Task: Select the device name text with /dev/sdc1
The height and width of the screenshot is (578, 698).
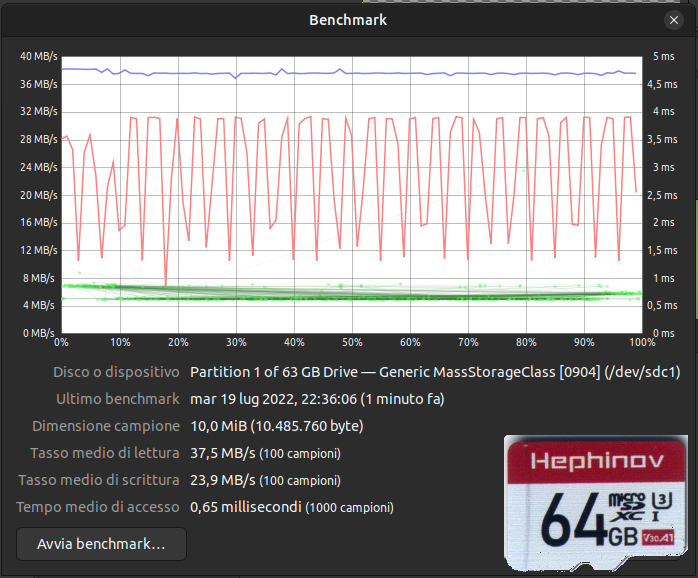Action: (x=435, y=372)
